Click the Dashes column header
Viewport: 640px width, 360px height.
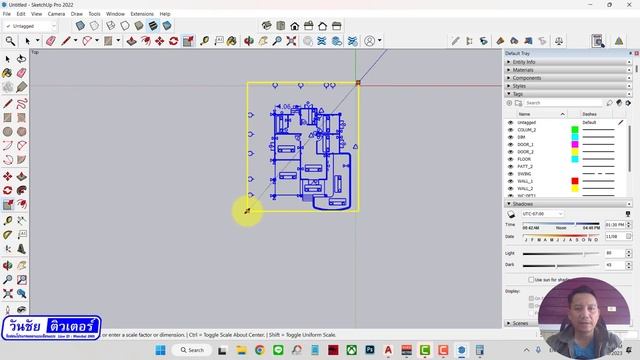tap(589, 114)
